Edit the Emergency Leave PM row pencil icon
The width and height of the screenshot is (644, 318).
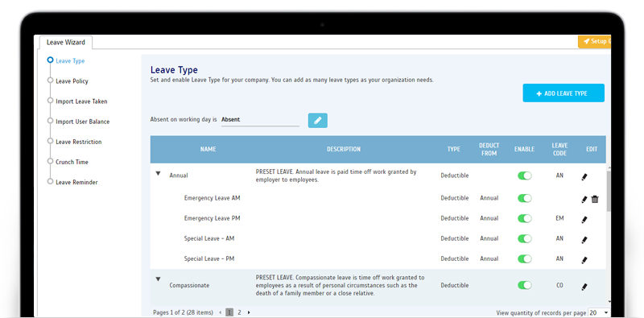pyautogui.click(x=584, y=220)
